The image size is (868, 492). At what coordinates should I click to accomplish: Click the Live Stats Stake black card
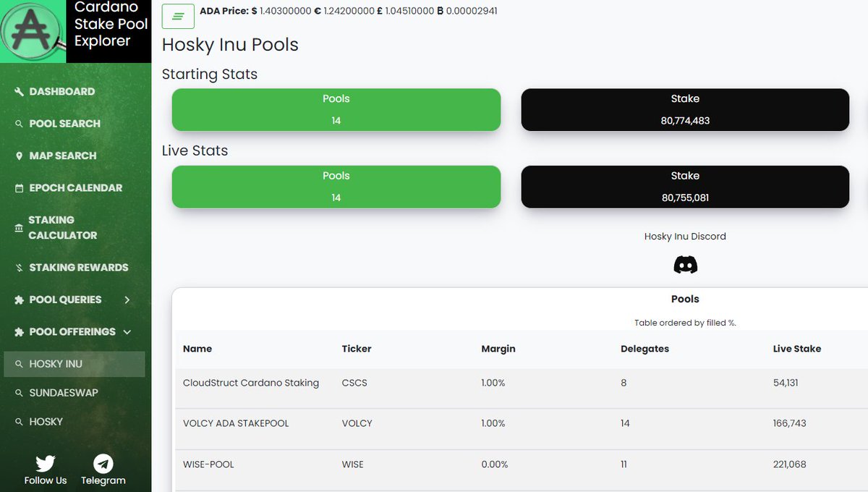(x=685, y=187)
